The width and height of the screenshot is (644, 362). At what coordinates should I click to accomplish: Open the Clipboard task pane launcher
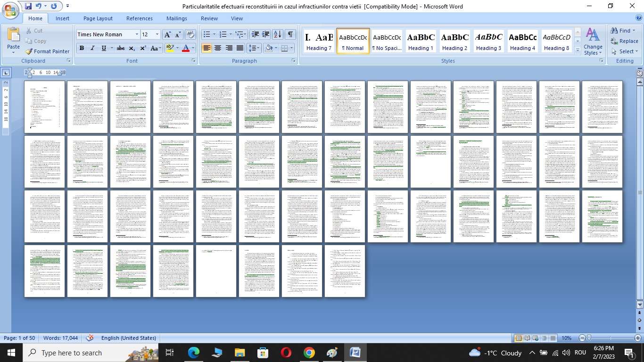coord(68,61)
